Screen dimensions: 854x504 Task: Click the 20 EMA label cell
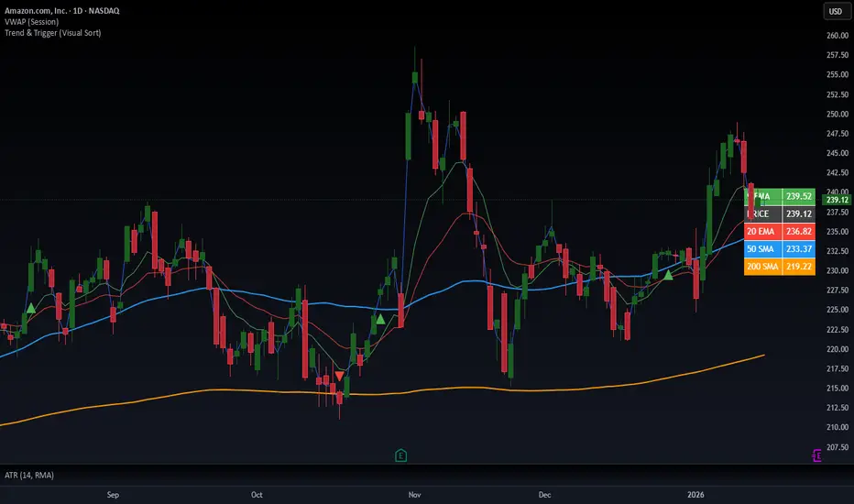tap(763, 231)
